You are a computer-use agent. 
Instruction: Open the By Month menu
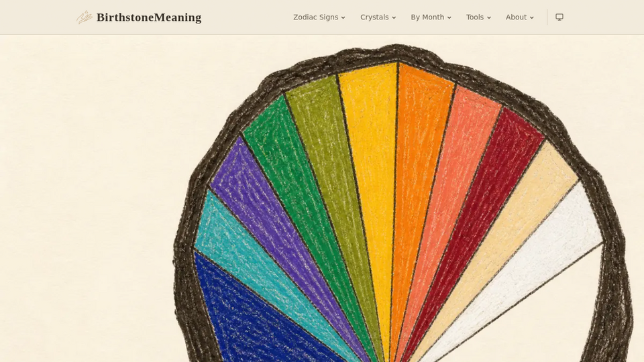(x=431, y=17)
